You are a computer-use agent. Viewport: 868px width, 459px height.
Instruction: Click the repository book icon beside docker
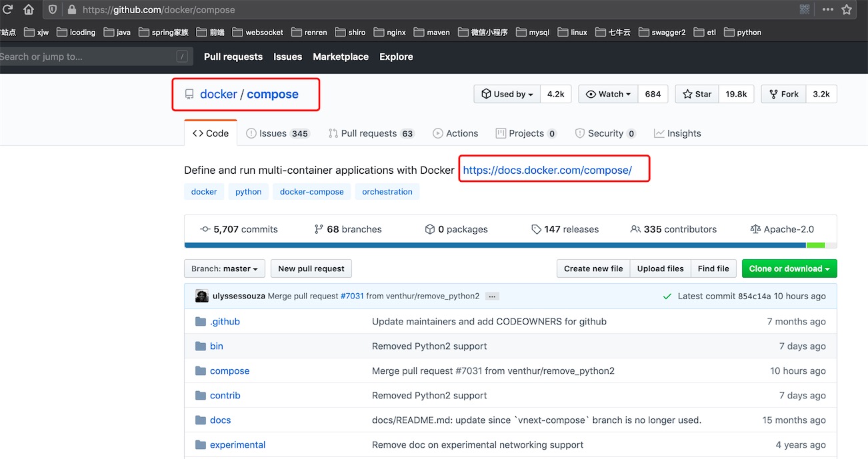coord(189,95)
